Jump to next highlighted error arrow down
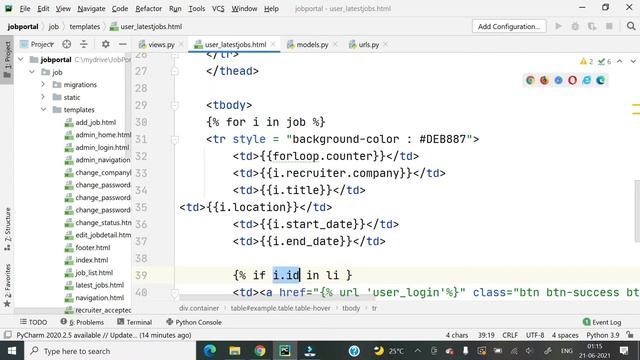 point(633,62)
